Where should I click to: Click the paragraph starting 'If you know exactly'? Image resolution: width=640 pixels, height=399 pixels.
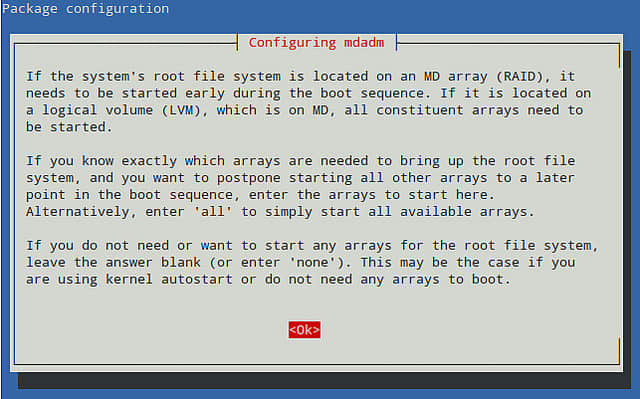coord(301,186)
